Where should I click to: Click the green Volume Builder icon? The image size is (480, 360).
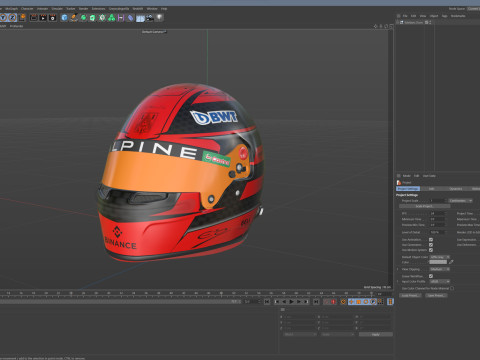pos(111,18)
